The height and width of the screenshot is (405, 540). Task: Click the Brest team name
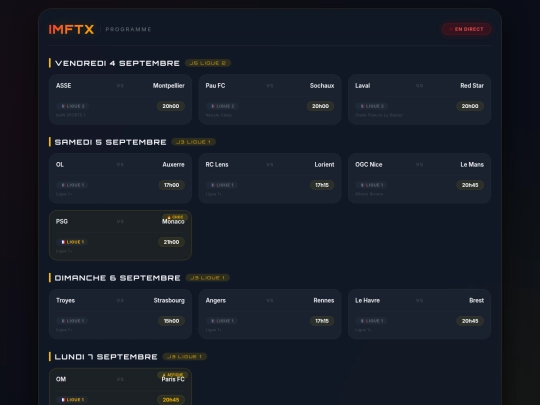coord(477,300)
